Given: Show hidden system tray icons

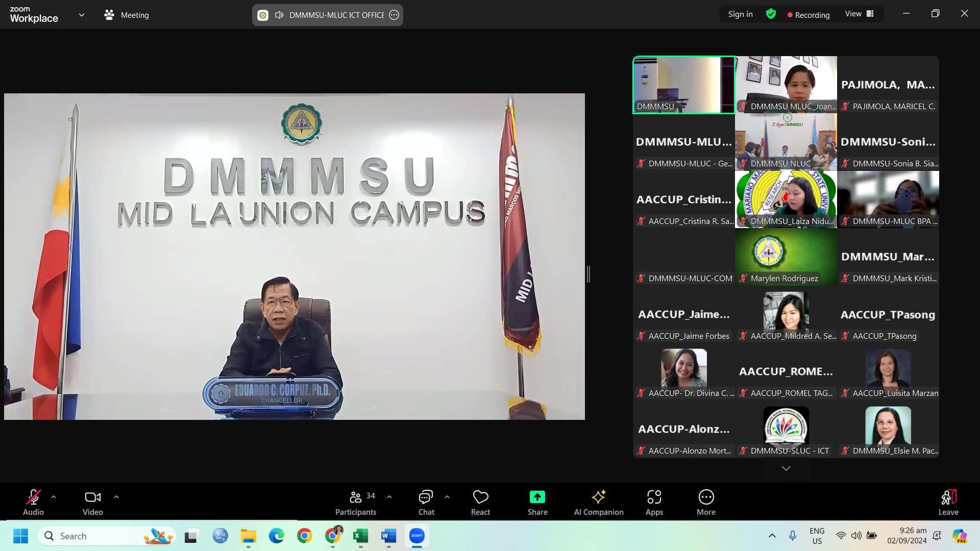Looking at the screenshot, I should 772,536.
